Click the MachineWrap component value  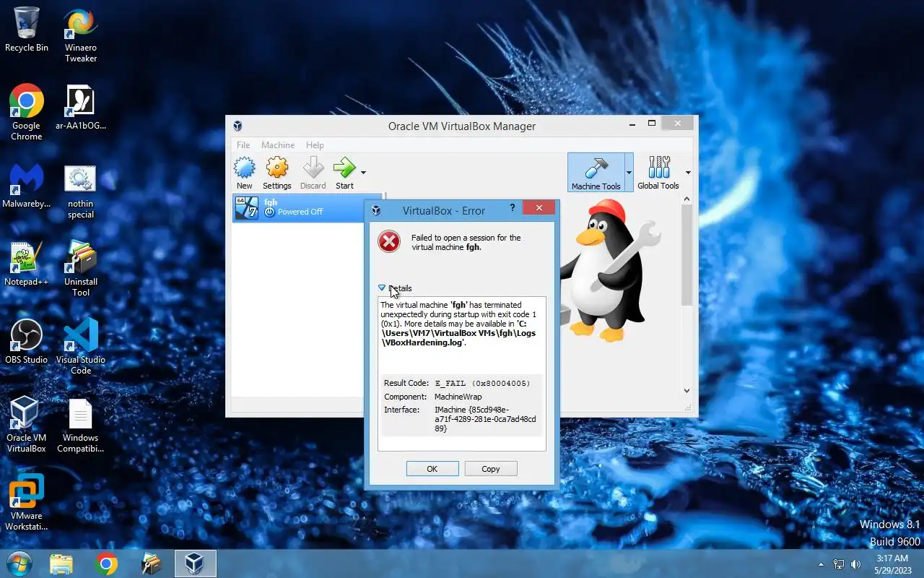pos(458,397)
